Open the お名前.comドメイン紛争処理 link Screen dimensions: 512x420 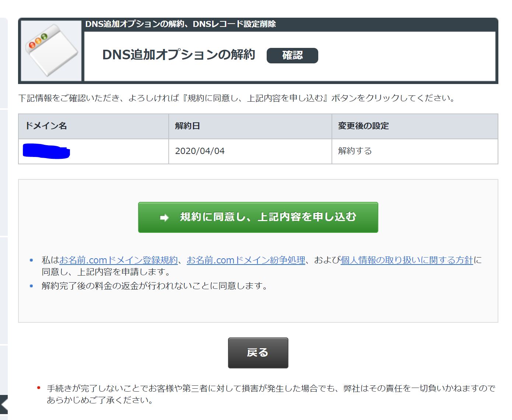pos(246,260)
